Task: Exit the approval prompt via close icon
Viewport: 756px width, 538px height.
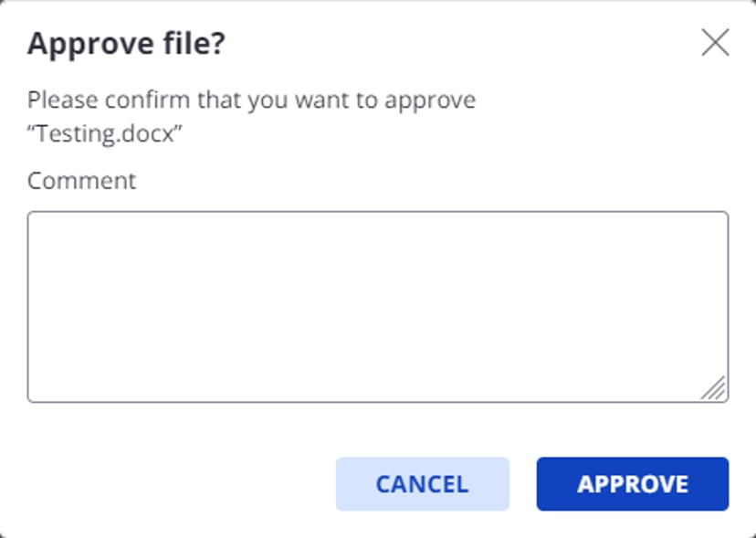Action: point(715,42)
